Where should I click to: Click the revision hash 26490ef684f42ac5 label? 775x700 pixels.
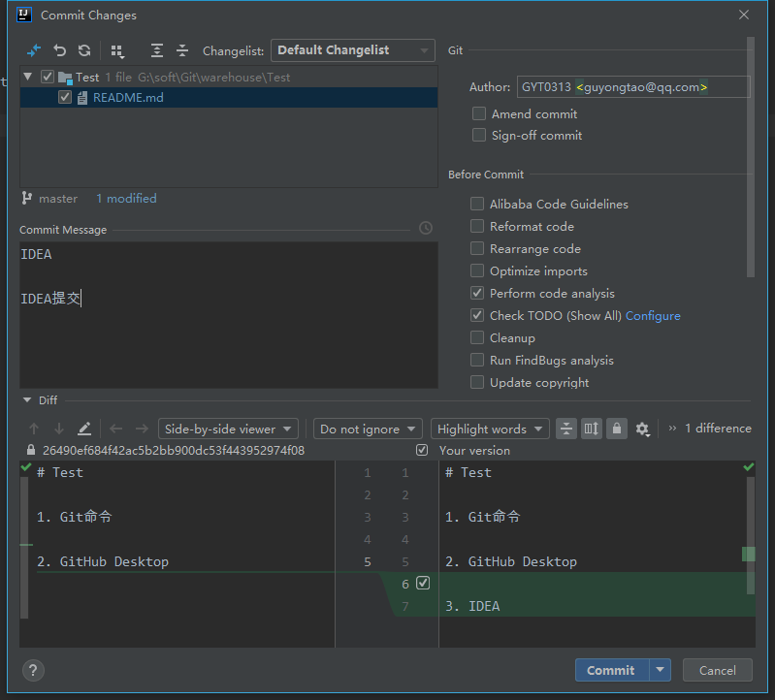tap(174, 450)
